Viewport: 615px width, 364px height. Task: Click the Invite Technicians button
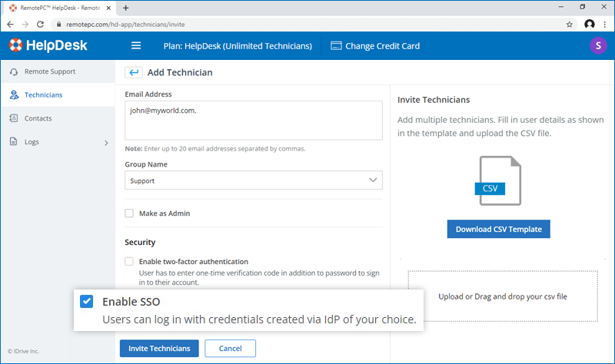point(159,349)
